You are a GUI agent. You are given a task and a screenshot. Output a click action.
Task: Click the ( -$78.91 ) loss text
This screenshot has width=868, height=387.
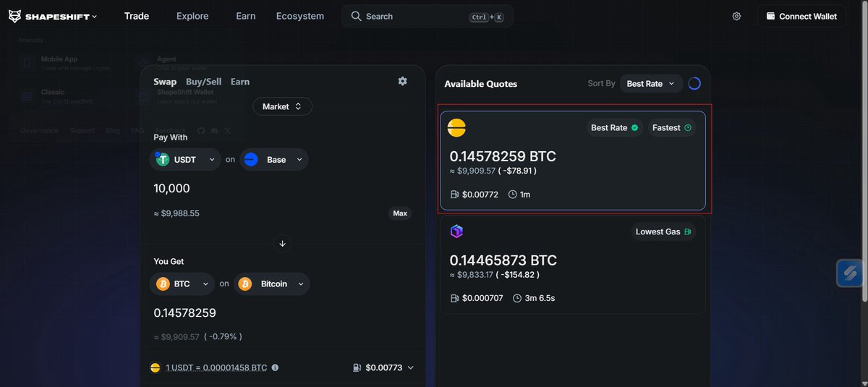coord(517,171)
